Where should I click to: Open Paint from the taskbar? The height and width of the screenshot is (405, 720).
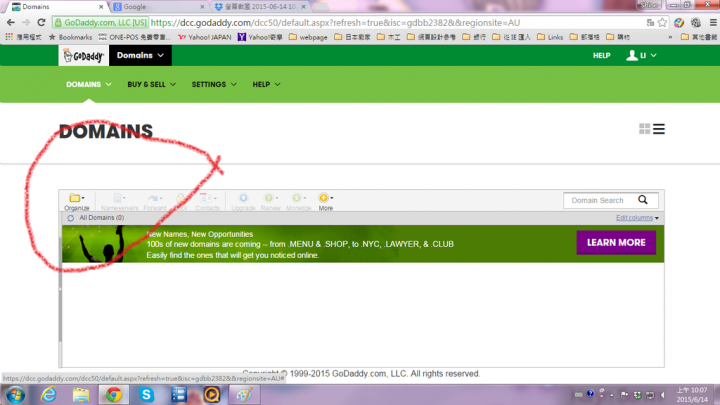coord(244,395)
